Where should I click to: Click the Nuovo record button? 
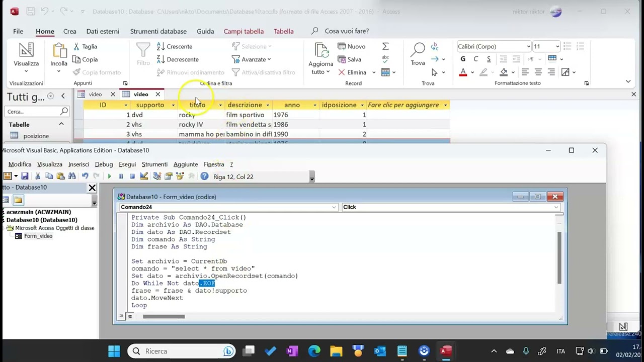click(352, 46)
